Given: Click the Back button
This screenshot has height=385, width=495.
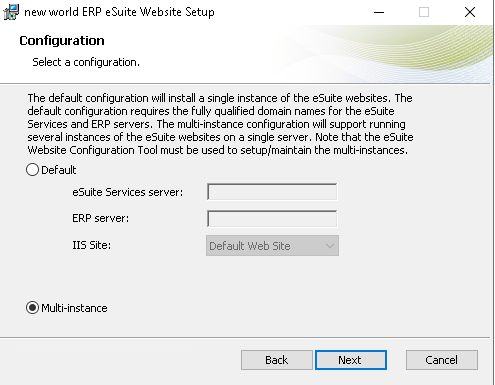Looking at the screenshot, I should [277, 360].
